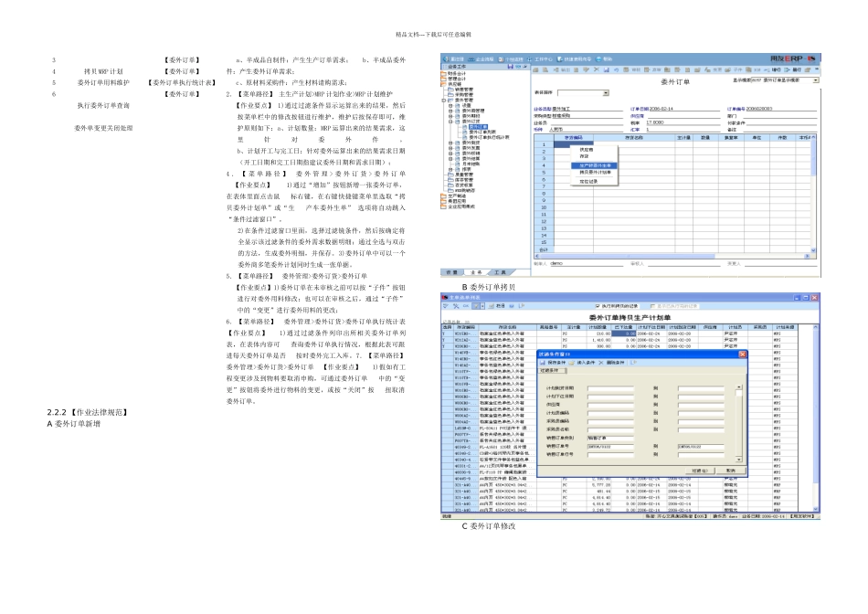The image size is (868, 614).
Task: Select row 8 header in order grid
Action: [x=543, y=194]
